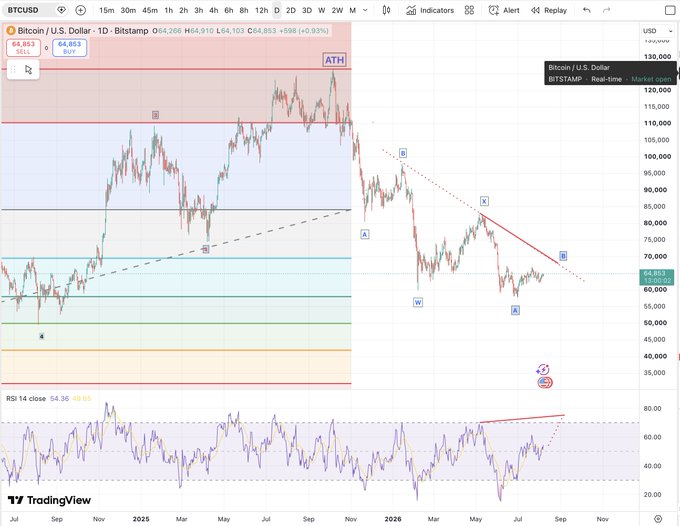
Task: Select the 2D interval
Action: 291,10
